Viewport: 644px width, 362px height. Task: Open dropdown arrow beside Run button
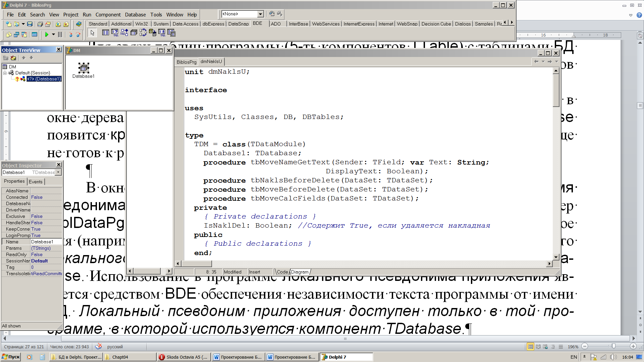[x=53, y=35]
